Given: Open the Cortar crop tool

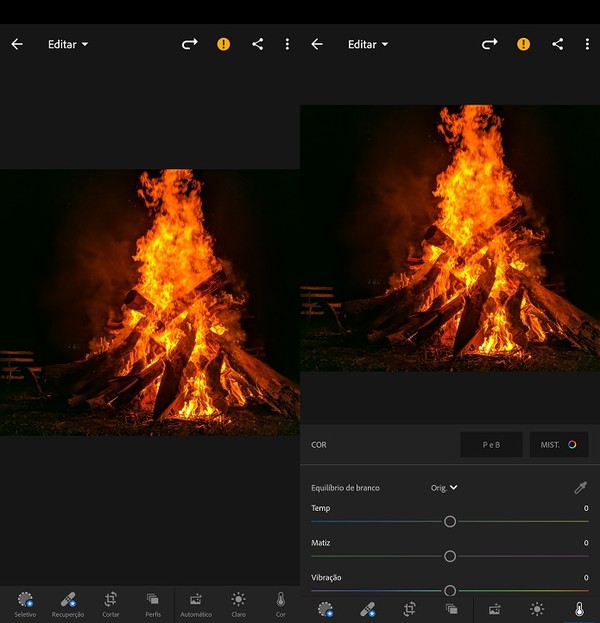Looking at the screenshot, I should click(x=110, y=605).
